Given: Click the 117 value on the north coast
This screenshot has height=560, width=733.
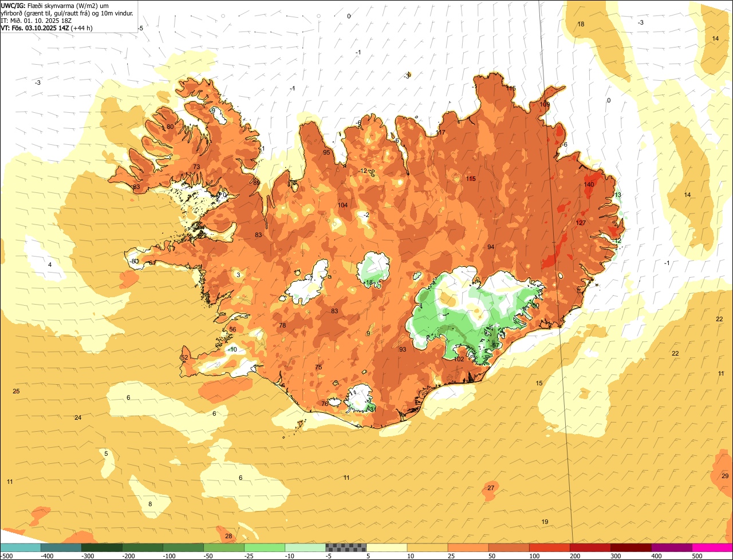Looking at the screenshot, I should (440, 133).
